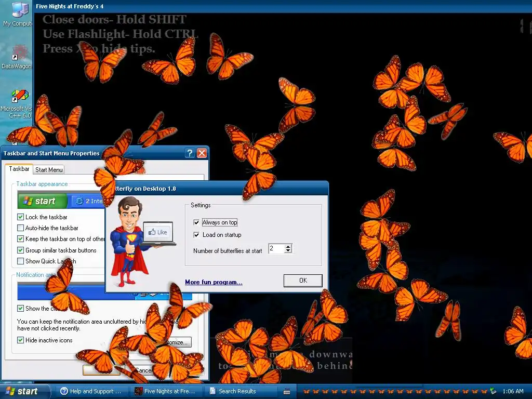This screenshot has width=532, height=399.
Task: Open the Windows Start menu
Action: point(24,391)
